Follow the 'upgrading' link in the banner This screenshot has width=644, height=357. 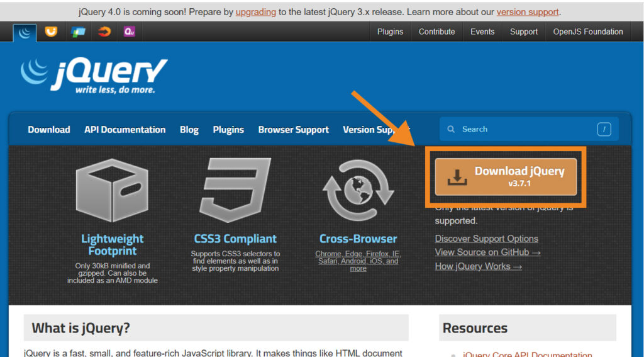(x=257, y=12)
